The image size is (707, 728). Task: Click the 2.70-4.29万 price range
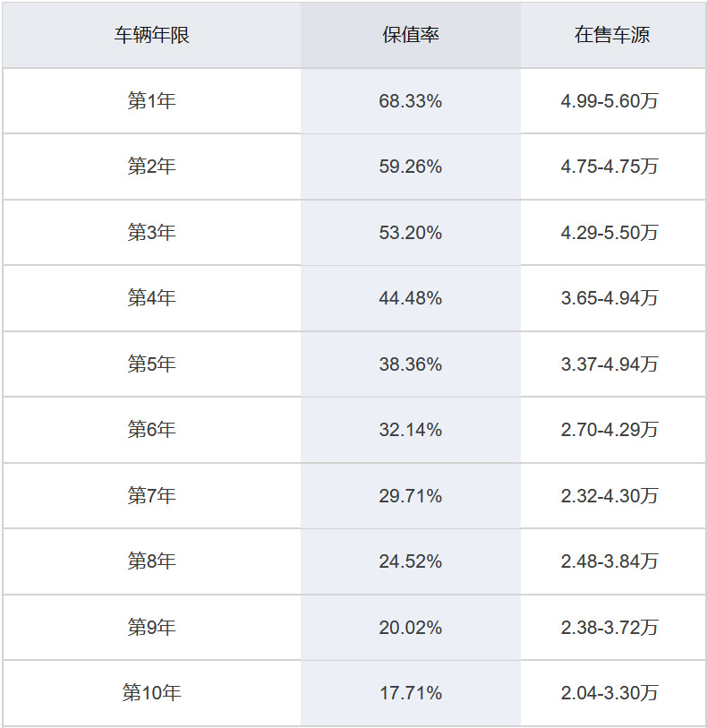609,430
